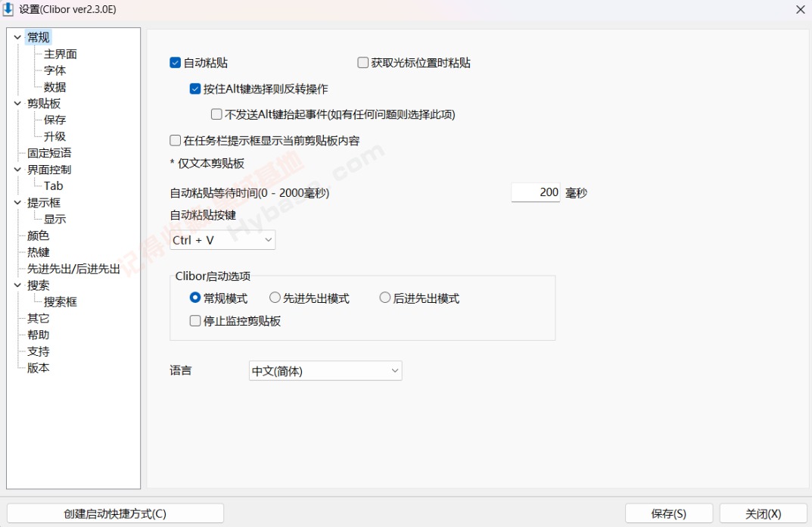Select 后进先出模式 radio button
This screenshot has width=812, height=527.
pos(385,298)
